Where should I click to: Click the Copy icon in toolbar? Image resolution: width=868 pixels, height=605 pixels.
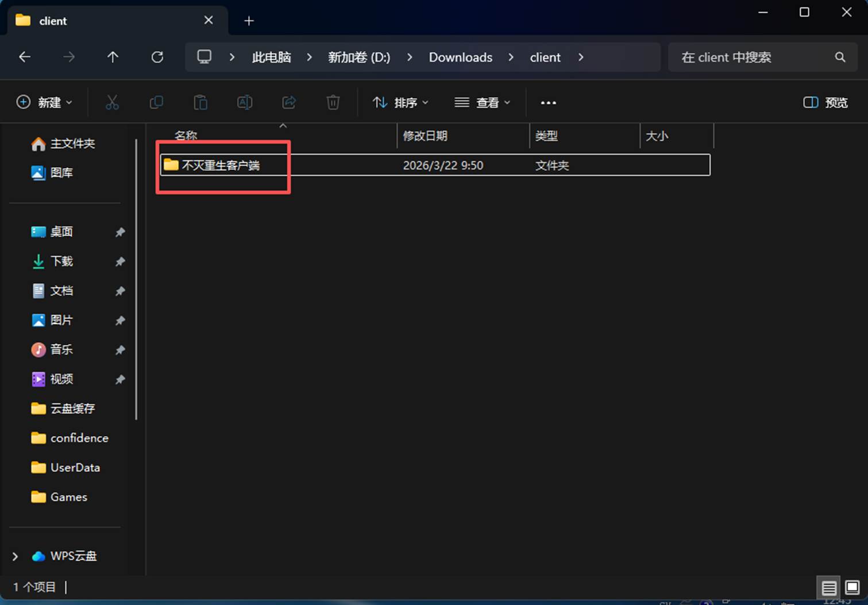156,103
